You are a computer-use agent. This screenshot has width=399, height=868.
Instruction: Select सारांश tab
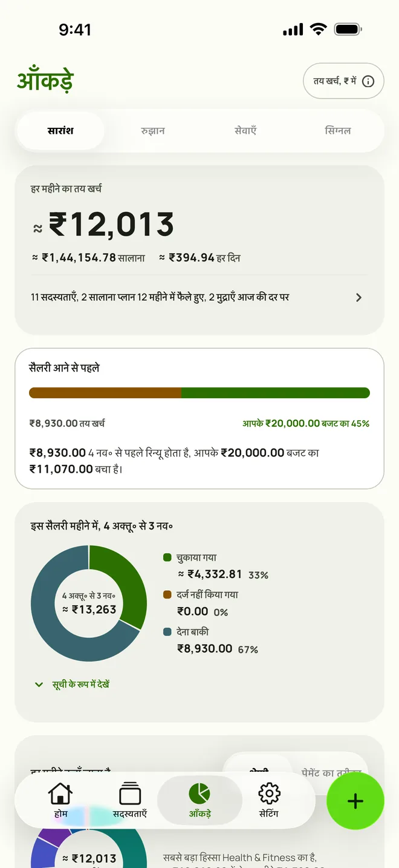[x=60, y=131]
